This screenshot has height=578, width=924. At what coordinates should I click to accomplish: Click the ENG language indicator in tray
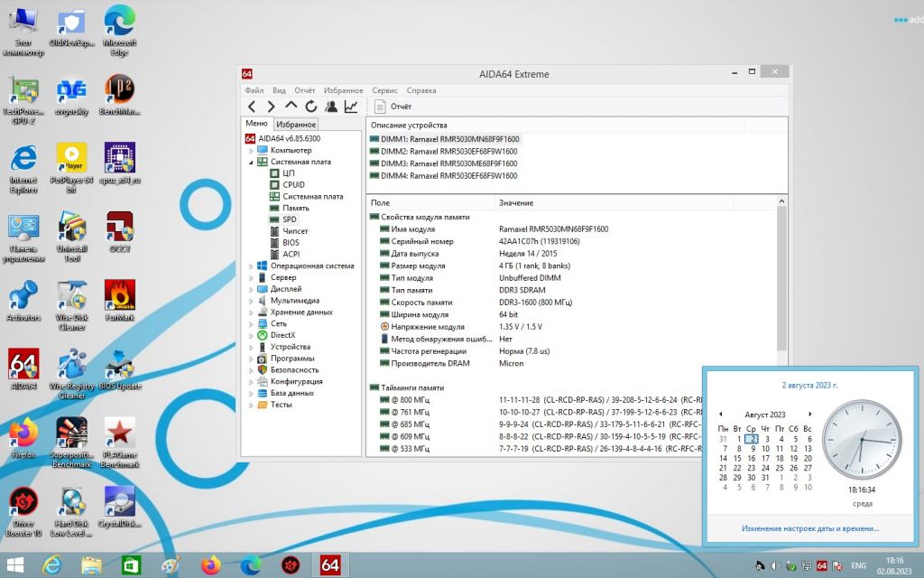[859, 565]
